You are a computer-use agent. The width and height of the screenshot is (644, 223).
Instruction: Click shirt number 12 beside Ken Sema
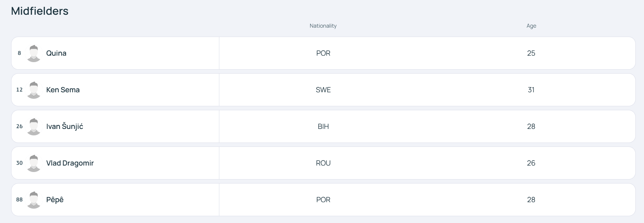click(19, 90)
